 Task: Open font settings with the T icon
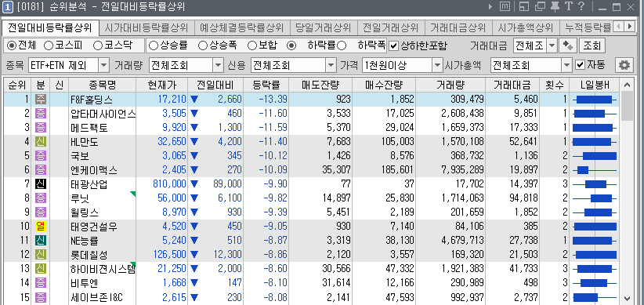coord(569,6)
